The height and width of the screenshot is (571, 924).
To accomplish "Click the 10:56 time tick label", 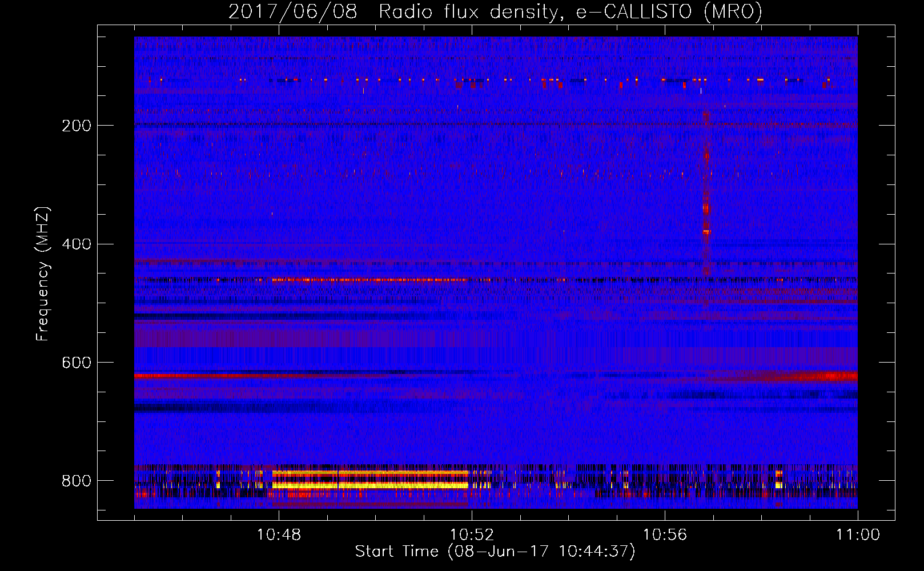I will [x=665, y=534].
